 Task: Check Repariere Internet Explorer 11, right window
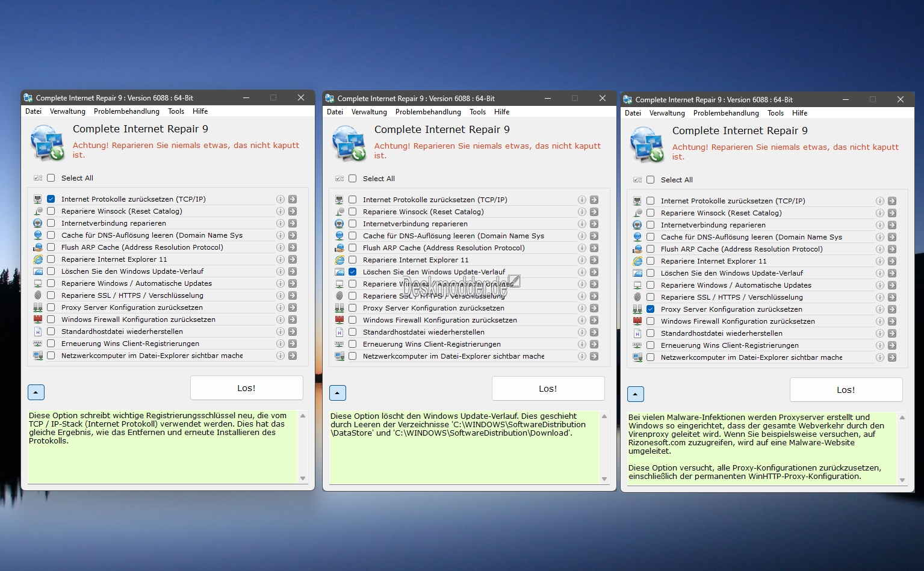(651, 261)
